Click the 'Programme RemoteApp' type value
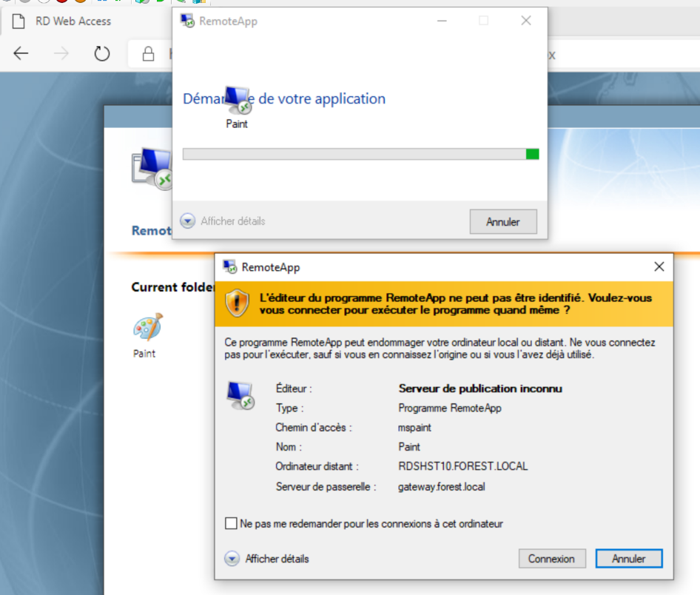The image size is (700, 595). tap(450, 408)
